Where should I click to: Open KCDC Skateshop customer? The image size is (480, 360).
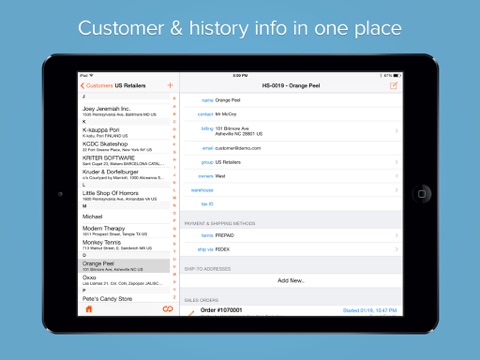(124, 146)
